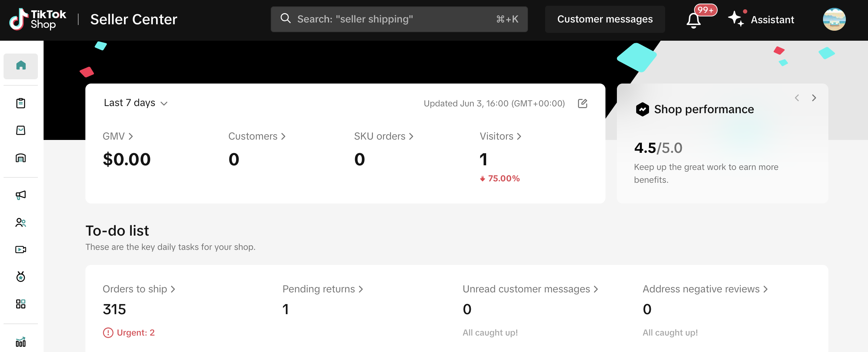Open the video camera LIVE sidebar icon
The width and height of the screenshot is (868, 352).
(21, 250)
